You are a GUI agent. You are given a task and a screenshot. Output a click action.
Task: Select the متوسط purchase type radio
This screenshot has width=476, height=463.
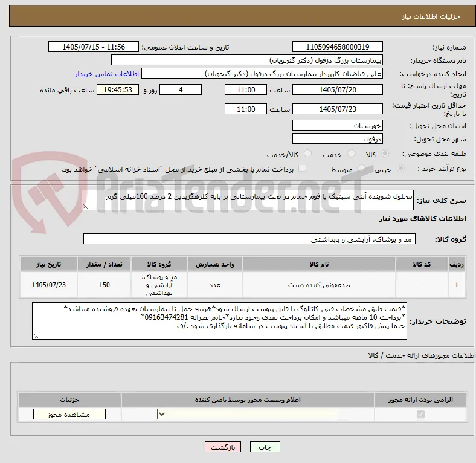tap(361, 168)
